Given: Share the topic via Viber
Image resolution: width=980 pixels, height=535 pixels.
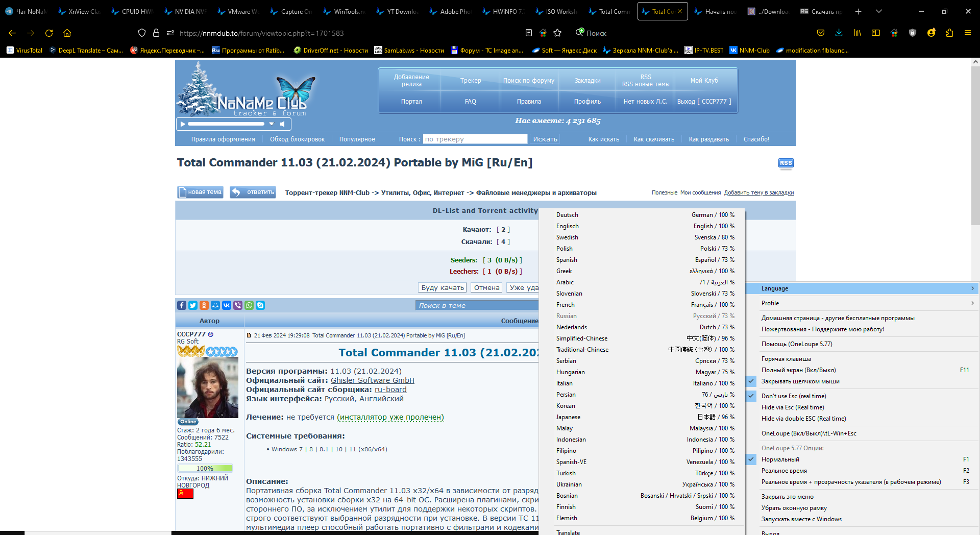Looking at the screenshot, I should click(x=238, y=305).
